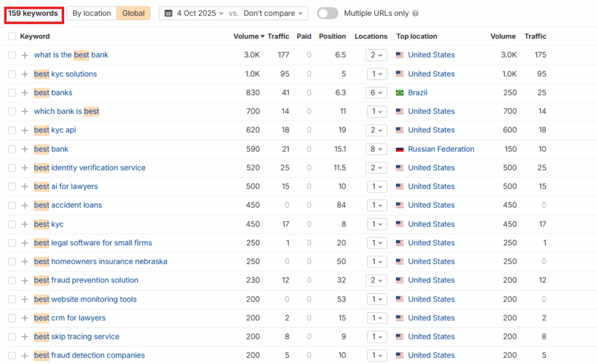Click the plus icon beside 'best kyc solutions'

24,74
